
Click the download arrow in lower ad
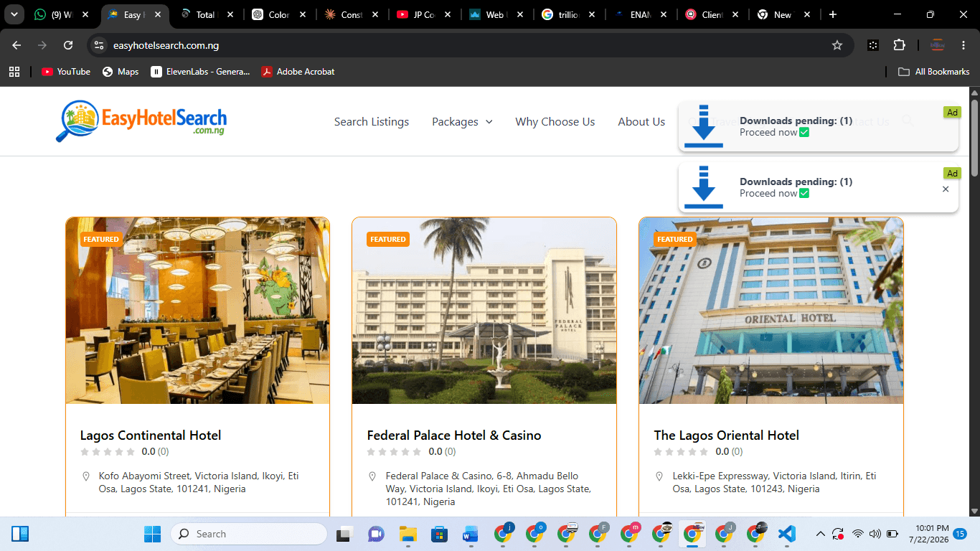point(704,187)
